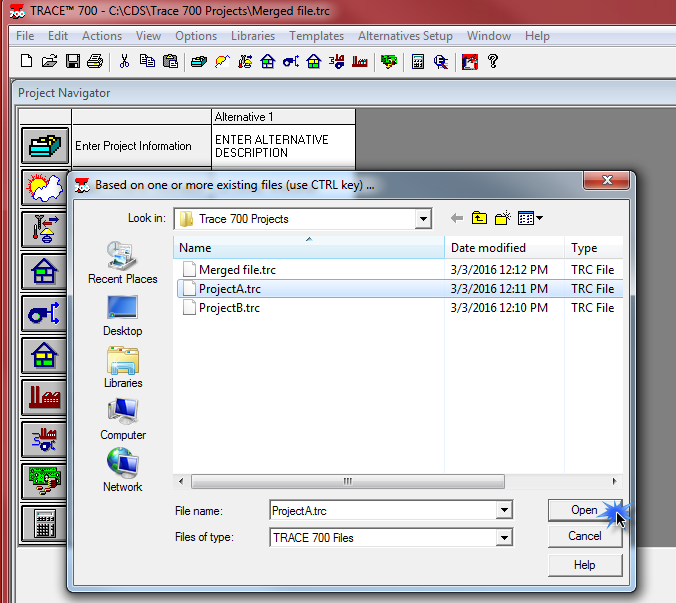Image resolution: width=676 pixels, height=603 pixels.
Task: Click the Create Plants factory toolbar icon
Action: click(x=360, y=62)
